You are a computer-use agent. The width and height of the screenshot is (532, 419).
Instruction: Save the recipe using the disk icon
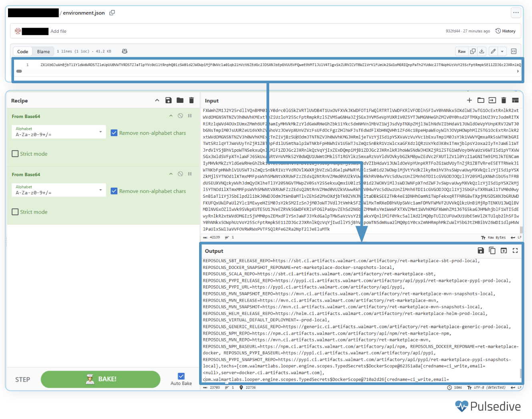tap(168, 100)
